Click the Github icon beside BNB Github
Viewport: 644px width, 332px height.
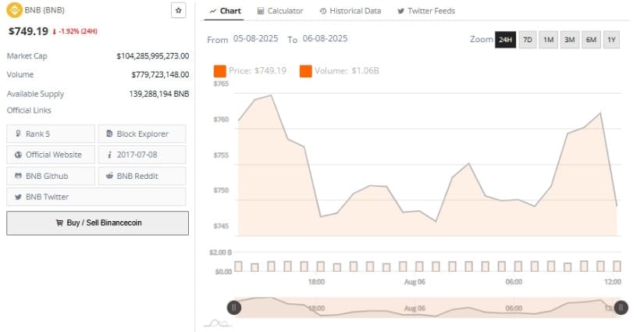pyautogui.click(x=18, y=176)
